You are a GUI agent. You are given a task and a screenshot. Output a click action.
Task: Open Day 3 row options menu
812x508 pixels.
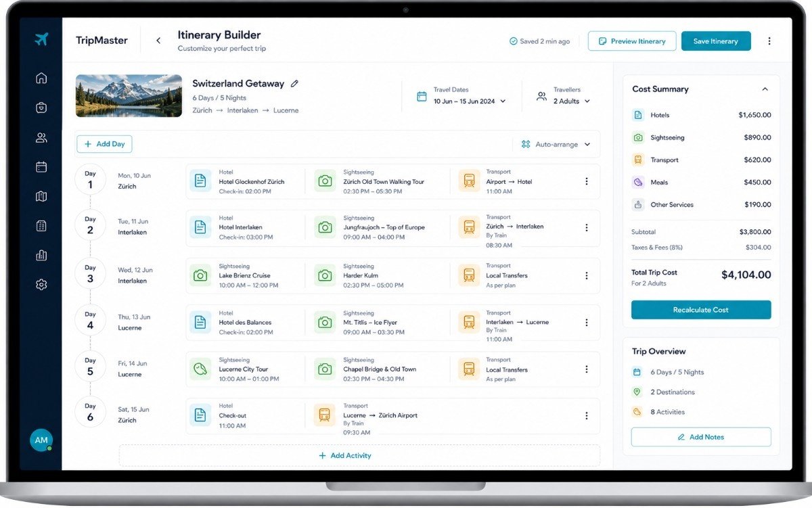[x=587, y=275]
